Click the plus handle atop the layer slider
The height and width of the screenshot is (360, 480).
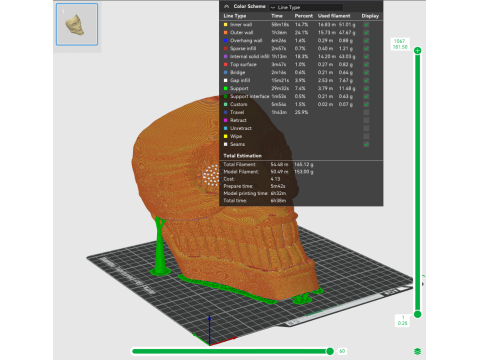point(417,51)
